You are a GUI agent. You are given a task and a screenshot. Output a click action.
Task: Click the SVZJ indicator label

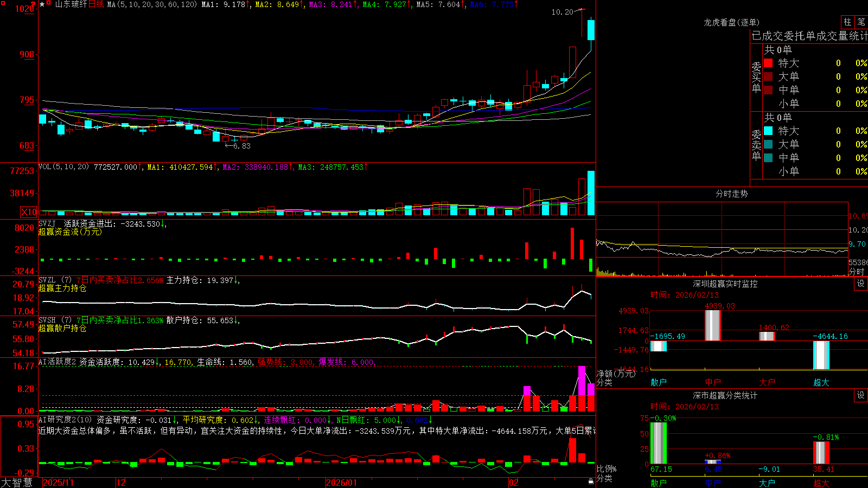[47, 223]
